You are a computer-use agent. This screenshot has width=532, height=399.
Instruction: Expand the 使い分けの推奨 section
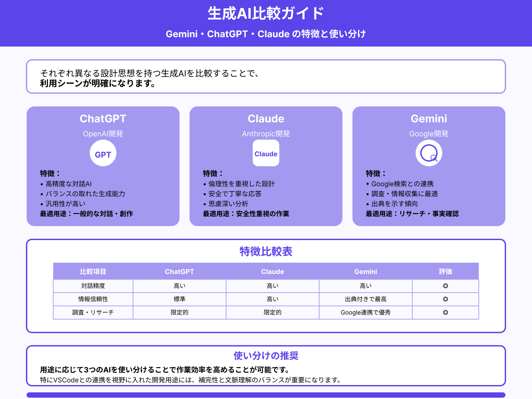pyautogui.click(x=266, y=355)
